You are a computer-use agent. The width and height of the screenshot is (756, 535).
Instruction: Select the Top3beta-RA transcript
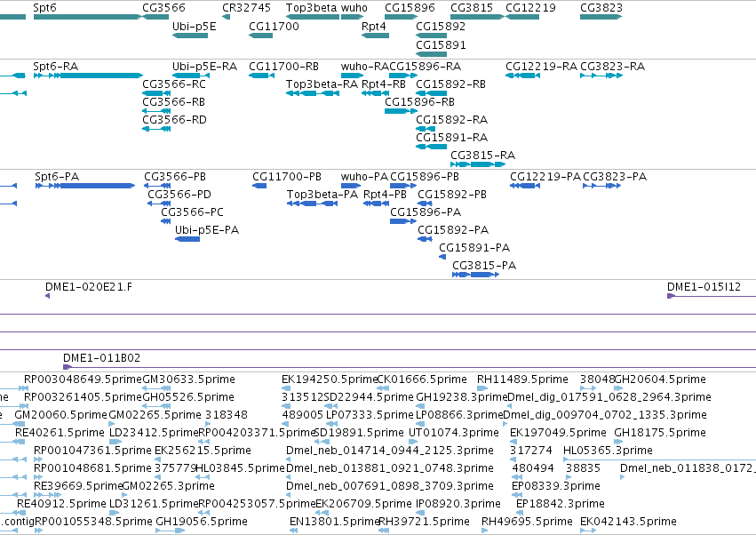click(x=313, y=93)
